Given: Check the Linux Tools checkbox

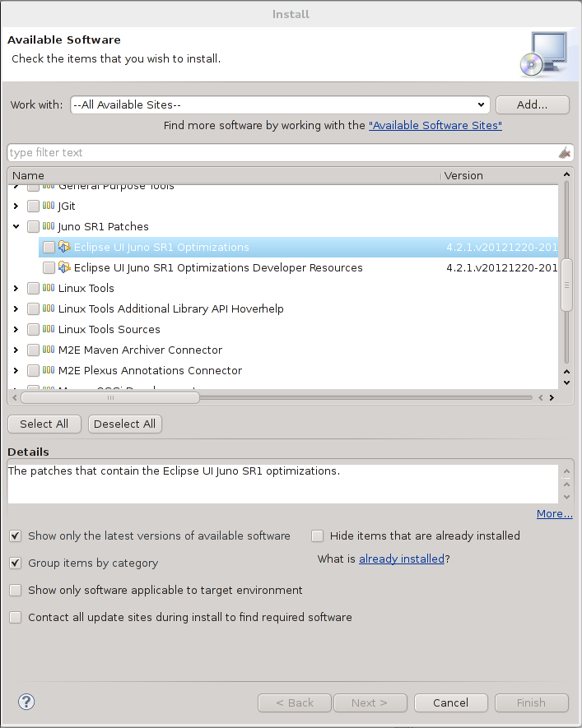Looking at the screenshot, I should click(33, 289).
